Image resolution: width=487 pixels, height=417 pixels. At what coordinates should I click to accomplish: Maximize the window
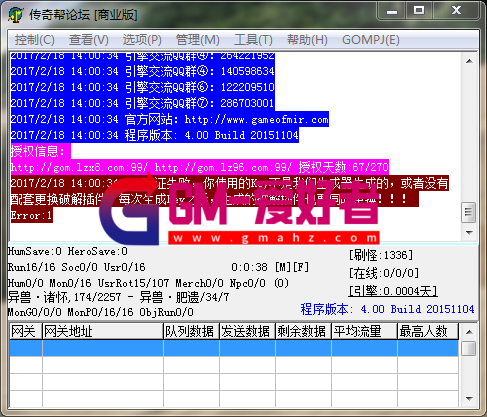click(x=419, y=11)
